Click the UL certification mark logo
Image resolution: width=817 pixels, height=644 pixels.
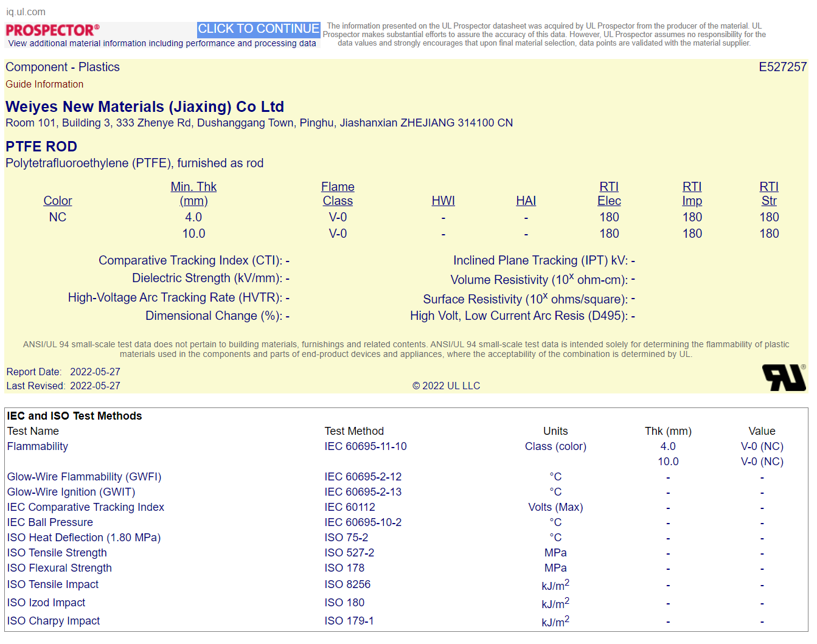pyautogui.click(x=784, y=378)
